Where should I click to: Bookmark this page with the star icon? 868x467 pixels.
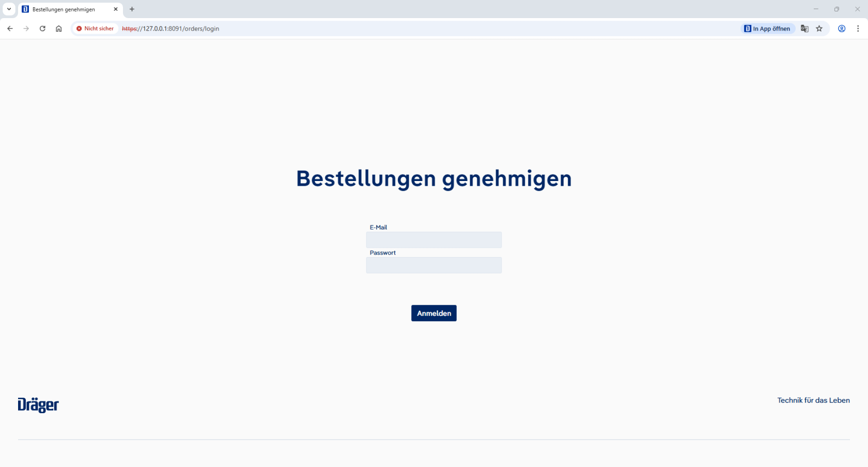tap(819, 28)
